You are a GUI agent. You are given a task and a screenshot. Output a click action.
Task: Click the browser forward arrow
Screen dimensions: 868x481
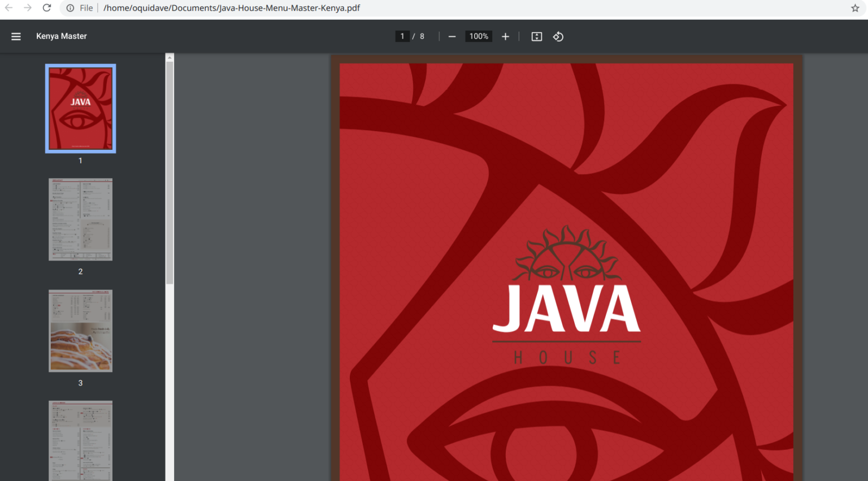pyautogui.click(x=28, y=8)
